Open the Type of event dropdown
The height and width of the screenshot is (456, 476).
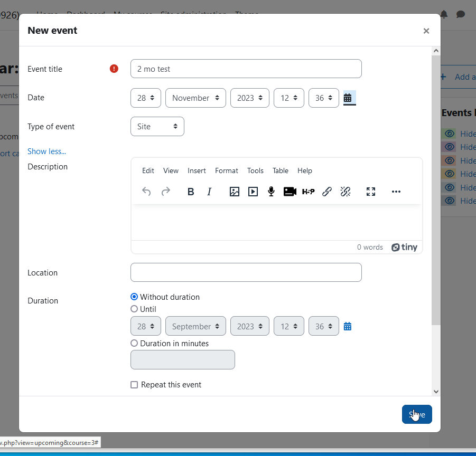(x=157, y=127)
